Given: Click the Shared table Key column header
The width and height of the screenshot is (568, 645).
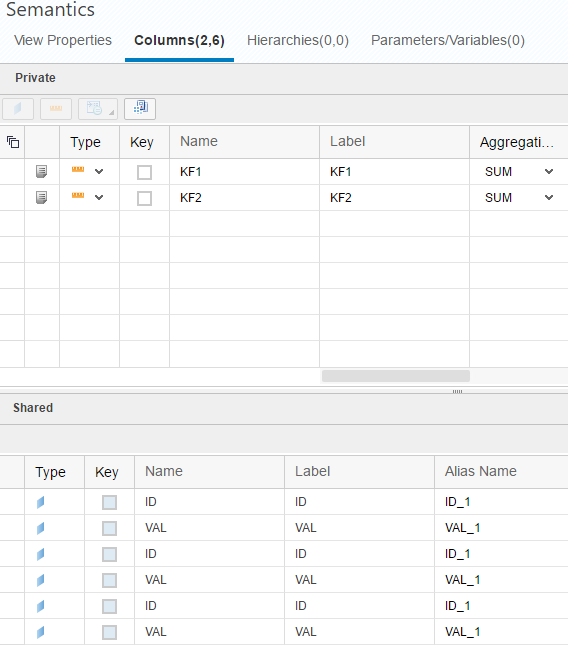Looking at the screenshot, I should [109, 471].
